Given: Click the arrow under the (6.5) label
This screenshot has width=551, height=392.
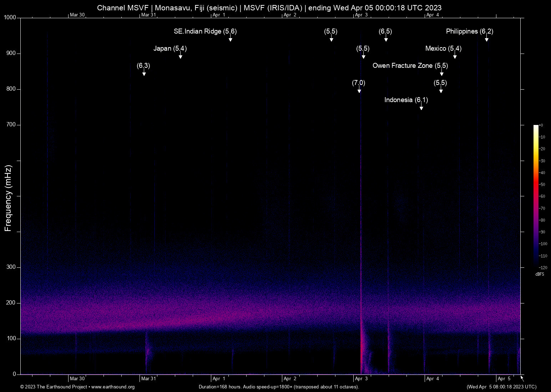Looking at the screenshot, I should pyautogui.click(x=386, y=39).
